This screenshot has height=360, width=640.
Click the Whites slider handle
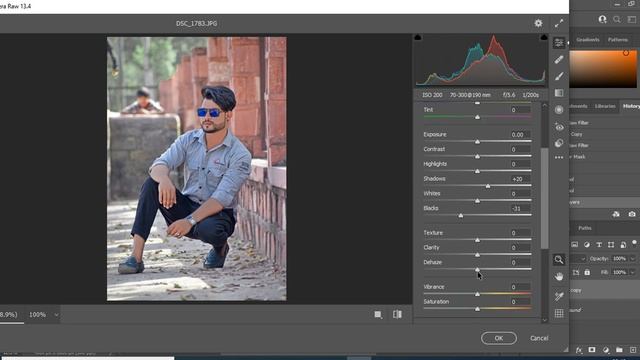point(477,201)
